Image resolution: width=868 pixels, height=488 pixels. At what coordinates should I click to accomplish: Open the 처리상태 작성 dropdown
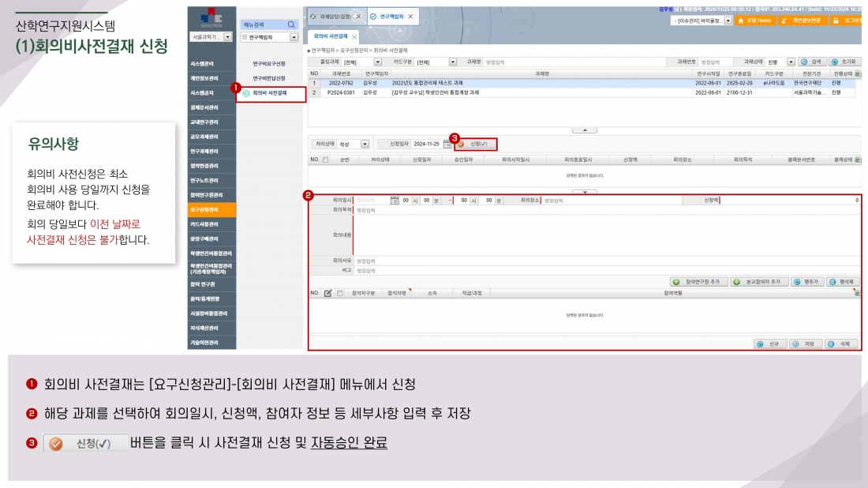364,145
